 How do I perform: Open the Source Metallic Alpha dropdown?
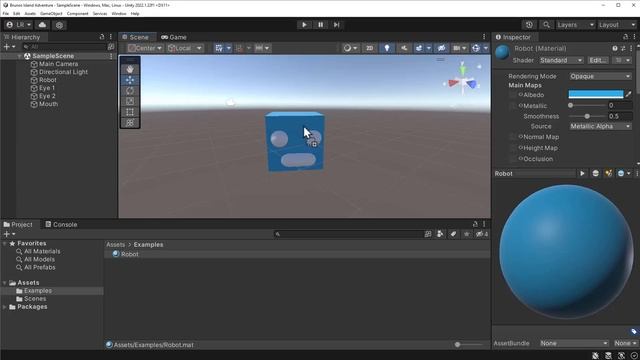tap(600, 127)
